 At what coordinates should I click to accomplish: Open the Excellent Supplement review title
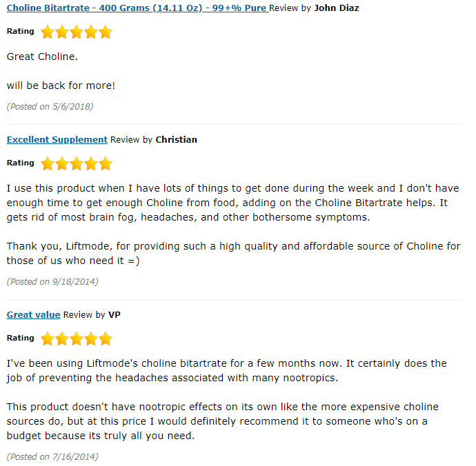pos(57,139)
